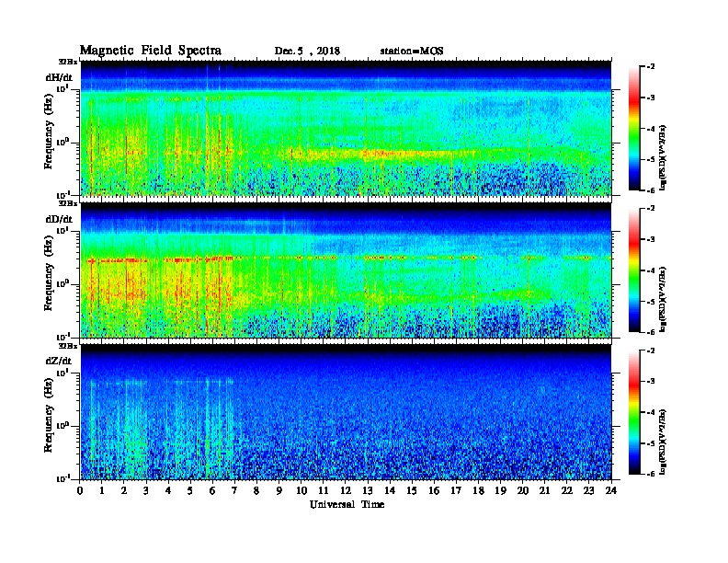Click hour "21" on the Universal Time axis
This screenshot has height=563, width=728.
(544, 490)
